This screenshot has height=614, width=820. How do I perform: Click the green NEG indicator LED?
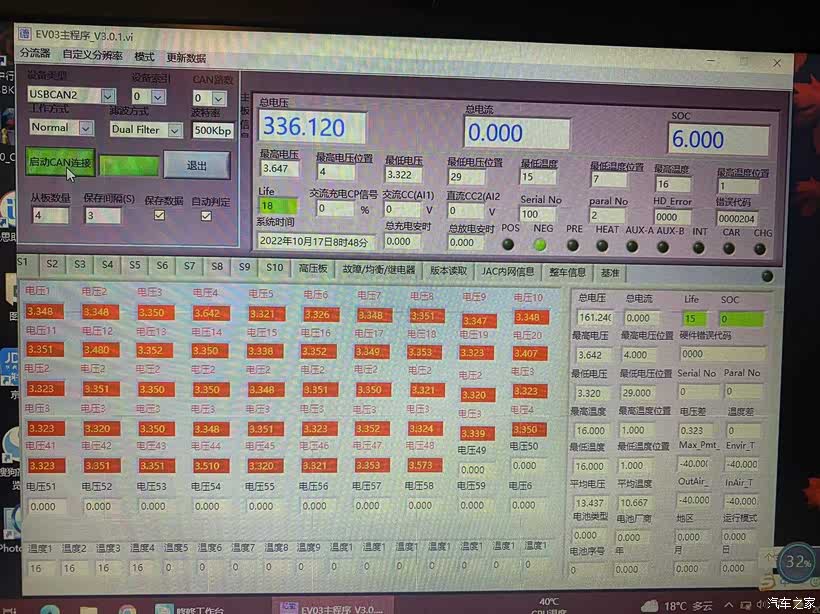541,244
